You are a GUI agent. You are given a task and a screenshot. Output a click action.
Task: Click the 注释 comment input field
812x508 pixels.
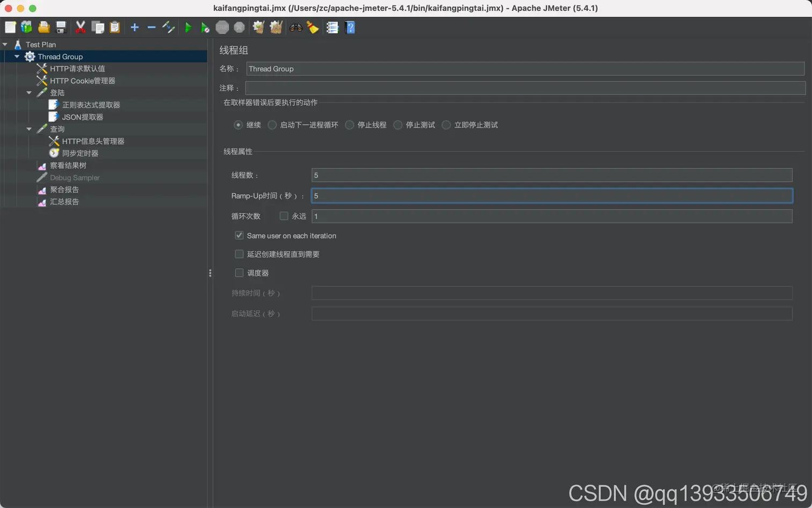[525, 88]
